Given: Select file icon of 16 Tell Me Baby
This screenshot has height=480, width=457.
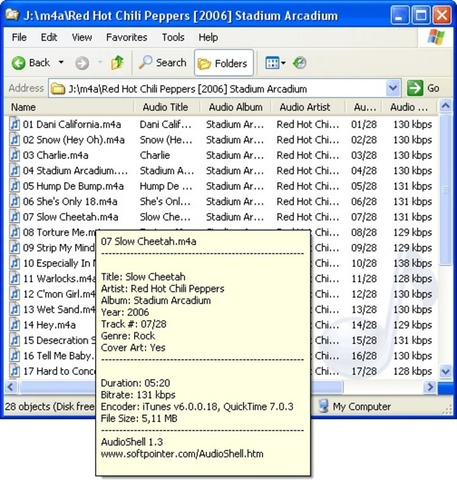Looking at the screenshot, I should coord(15,356).
